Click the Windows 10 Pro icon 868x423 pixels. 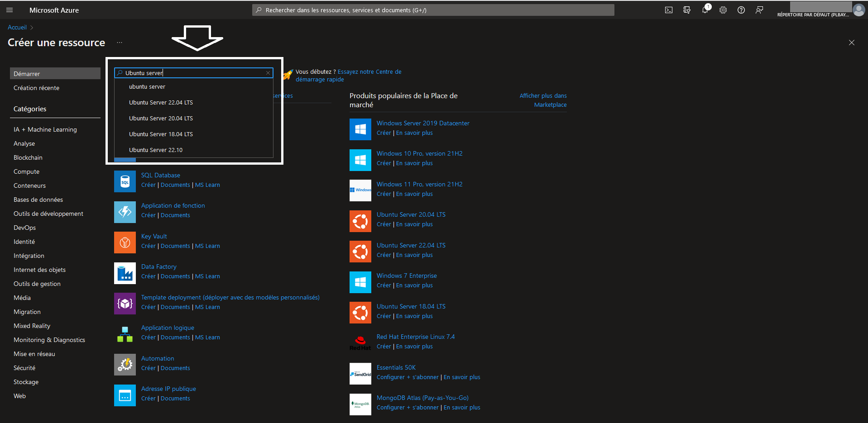360,160
